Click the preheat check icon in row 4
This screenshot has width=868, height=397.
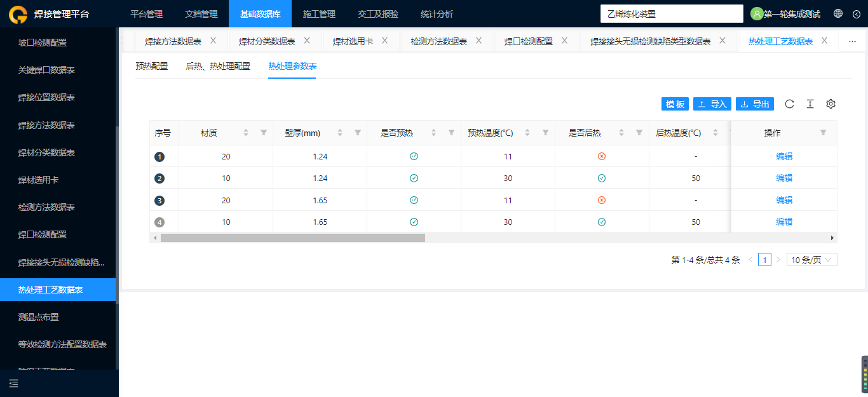coord(414,222)
